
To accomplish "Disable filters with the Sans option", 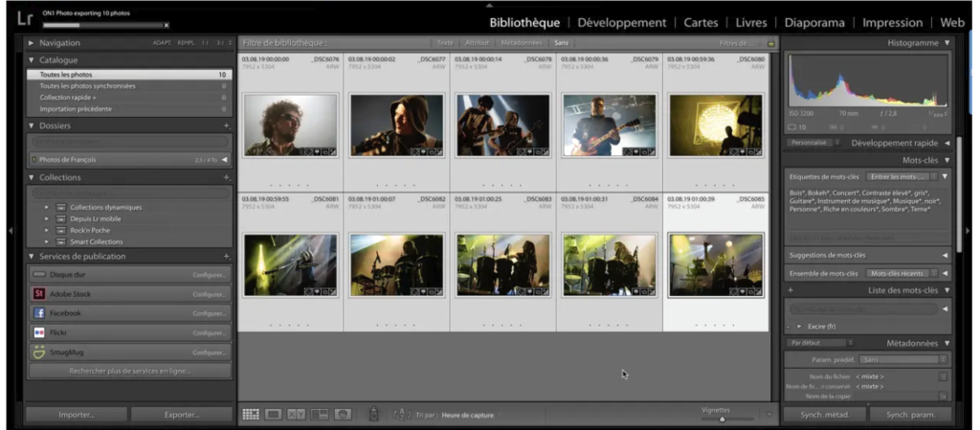I will point(561,43).
